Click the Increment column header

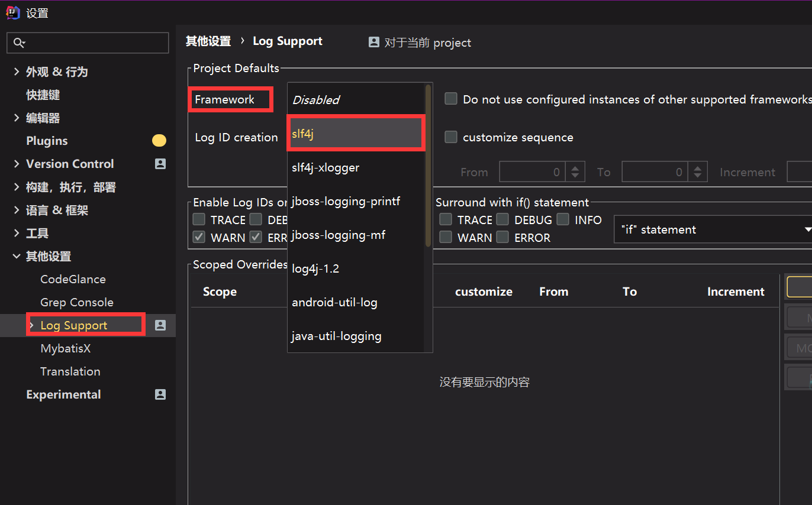pyautogui.click(x=736, y=292)
